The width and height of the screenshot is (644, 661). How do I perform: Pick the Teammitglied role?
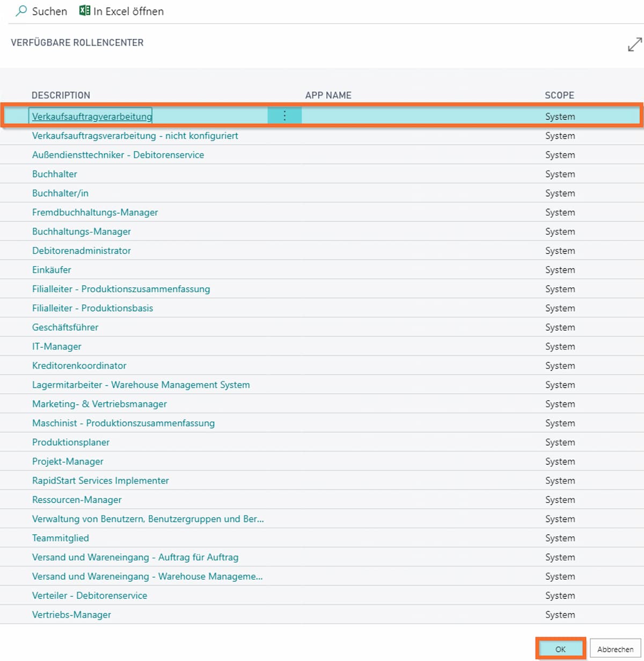[61, 538]
